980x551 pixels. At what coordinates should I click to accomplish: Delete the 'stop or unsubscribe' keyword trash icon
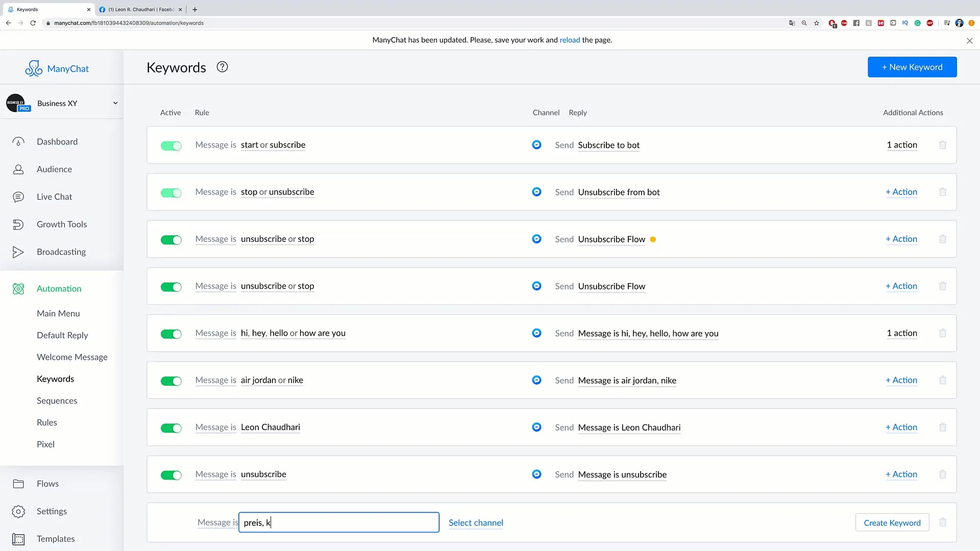point(943,192)
